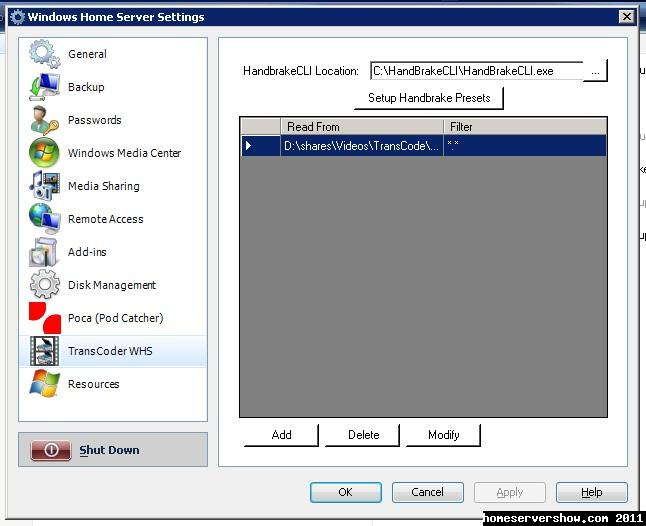Click the Backup computer icon
The image size is (646, 526).
coord(44,87)
